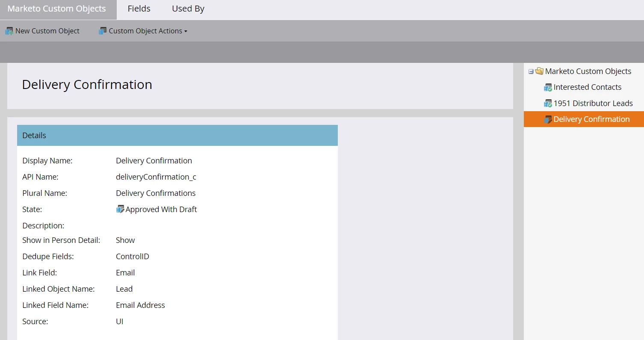Click the Approved With Draft state text

click(161, 210)
